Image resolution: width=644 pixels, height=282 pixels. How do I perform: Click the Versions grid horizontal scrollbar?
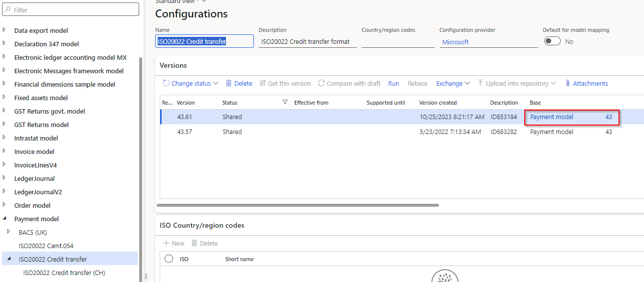[x=298, y=205]
